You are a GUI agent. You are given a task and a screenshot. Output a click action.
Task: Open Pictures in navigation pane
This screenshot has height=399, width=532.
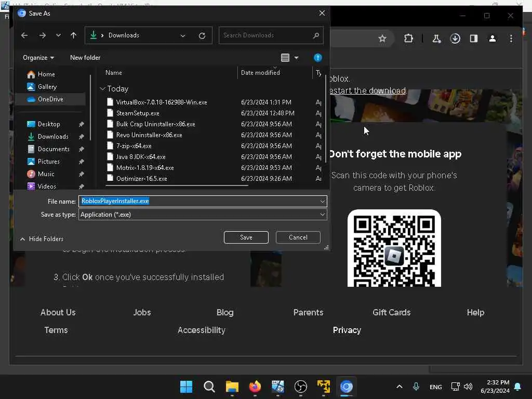coord(48,162)
